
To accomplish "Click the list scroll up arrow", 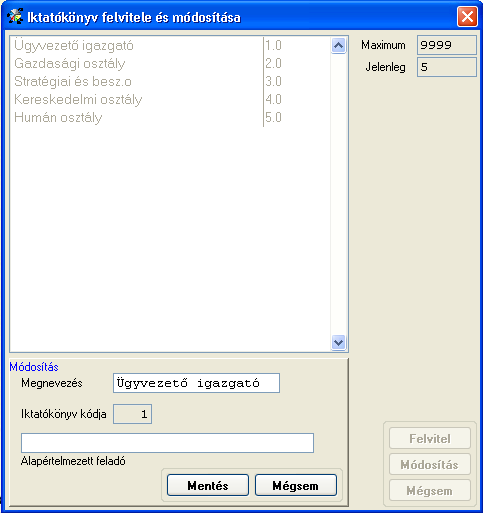I will (x=339, y=45).
